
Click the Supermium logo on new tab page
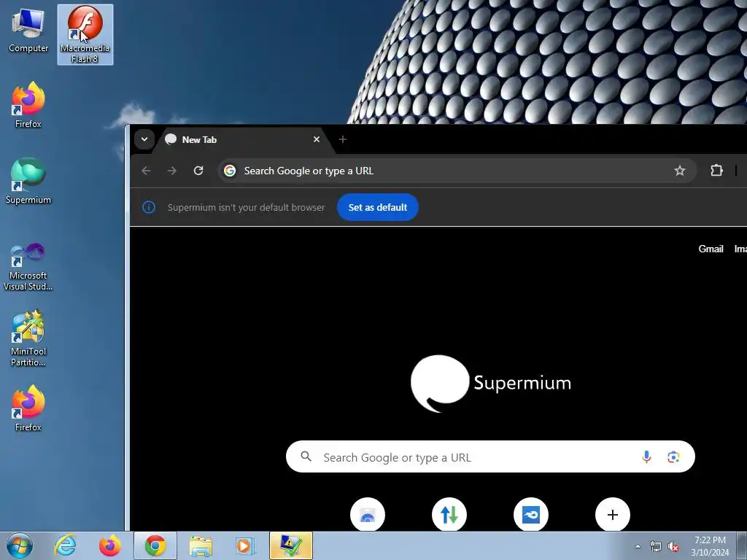490,384
